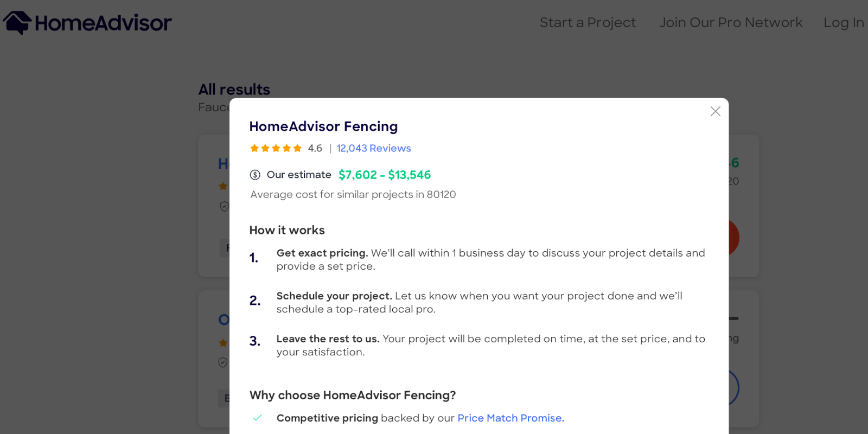Select the first orange rating star
The width and height of the screenshot is (868, 434).
coord(254,148)
